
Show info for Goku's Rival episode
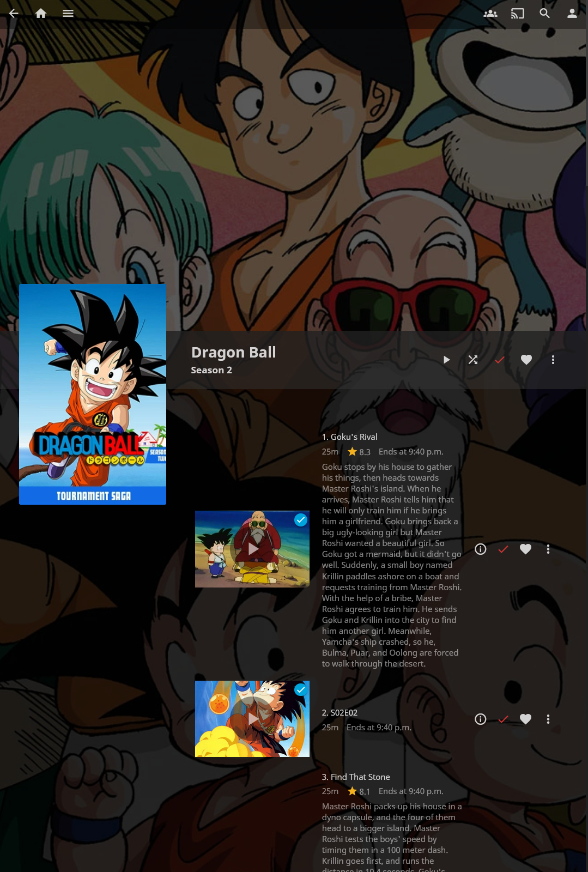point(481,549)
